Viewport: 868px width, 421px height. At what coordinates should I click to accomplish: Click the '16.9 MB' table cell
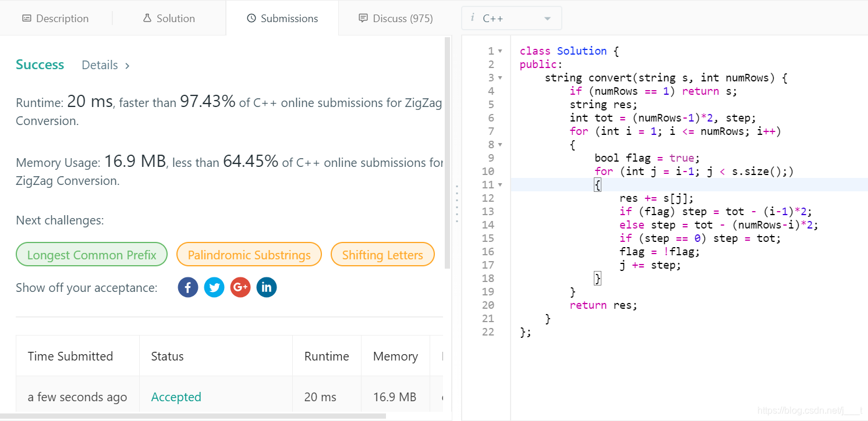[395, 397]
